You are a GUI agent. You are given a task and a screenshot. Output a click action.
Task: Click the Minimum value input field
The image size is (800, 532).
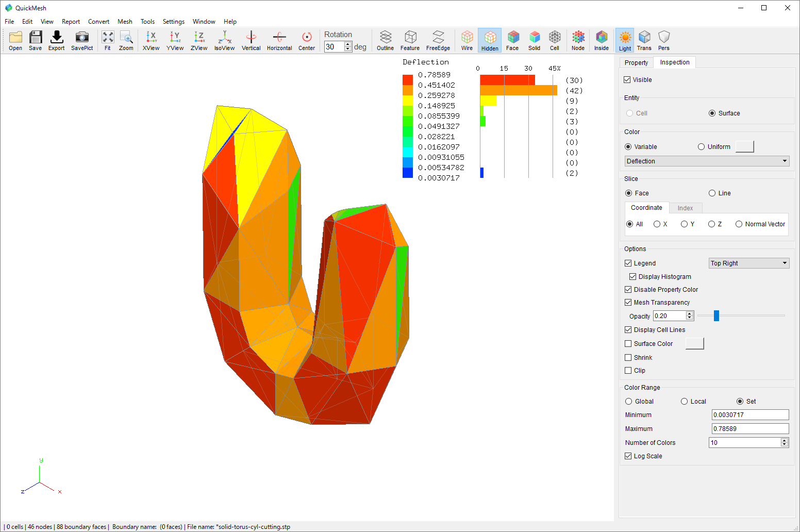tap(751, 415)
